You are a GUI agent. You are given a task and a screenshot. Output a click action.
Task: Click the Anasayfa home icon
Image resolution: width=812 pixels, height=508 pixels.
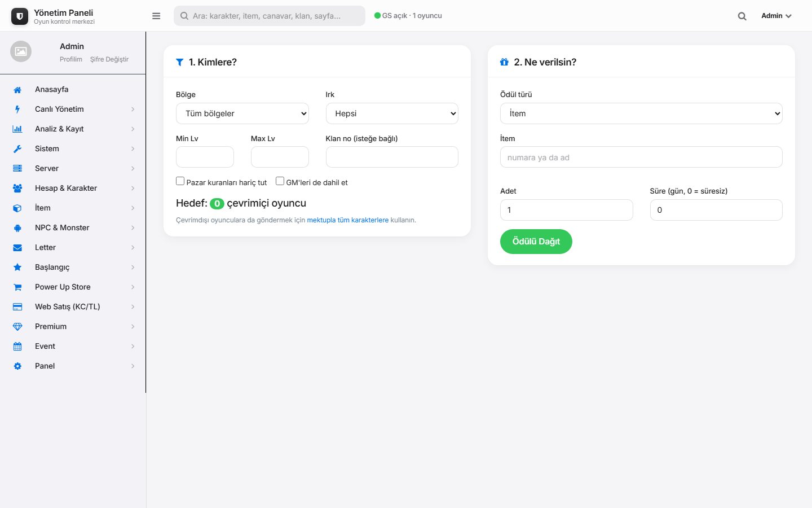click(17, 90)
